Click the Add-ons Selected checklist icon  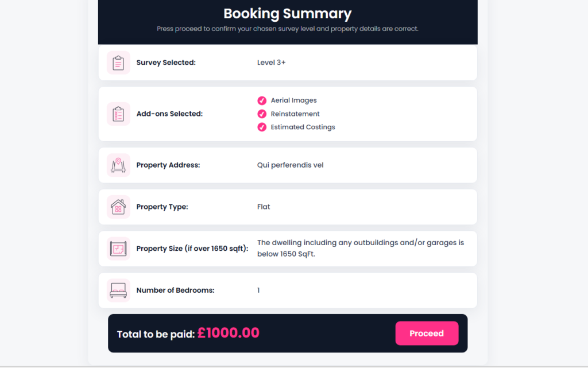pyautogui.click(x=118, y=114)
